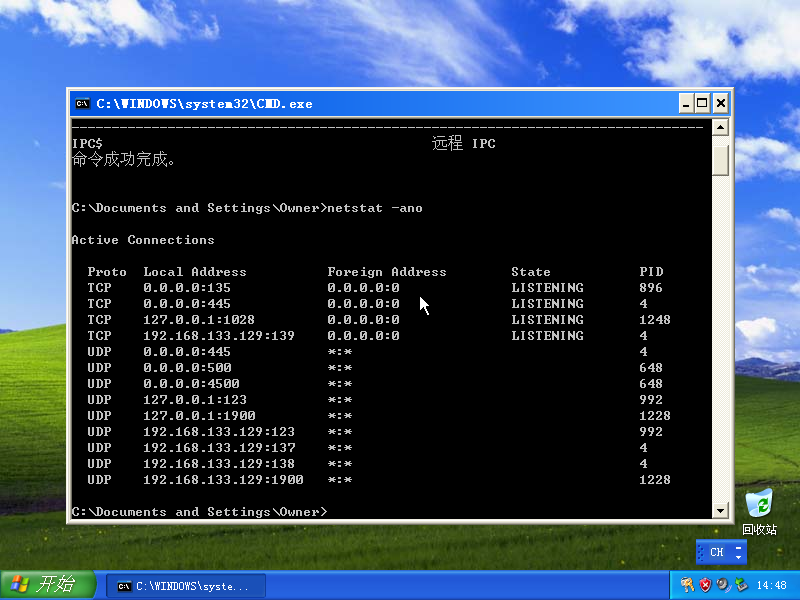Click local address 127.0.0.1:1900
800x600 pixels.
tap(199, 416)
